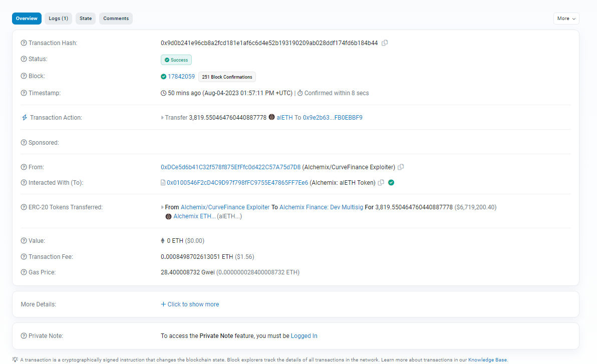Copy the alETH Token contract address
Viewport: 597px width, 364px height.
(381, 183)
